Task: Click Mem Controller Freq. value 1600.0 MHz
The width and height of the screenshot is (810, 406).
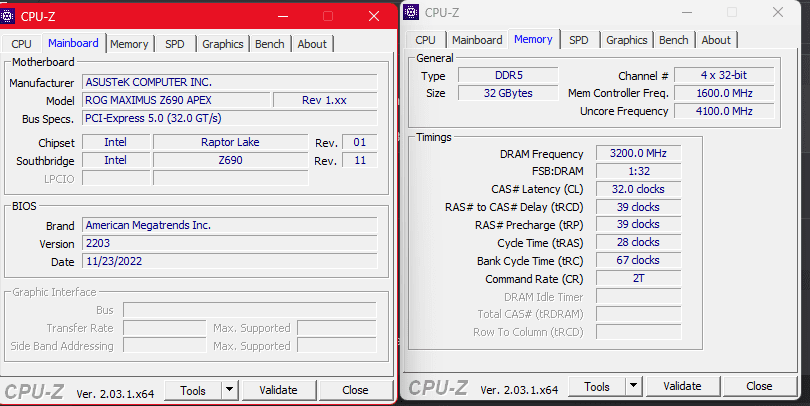Action: click(x=724, y=93)
